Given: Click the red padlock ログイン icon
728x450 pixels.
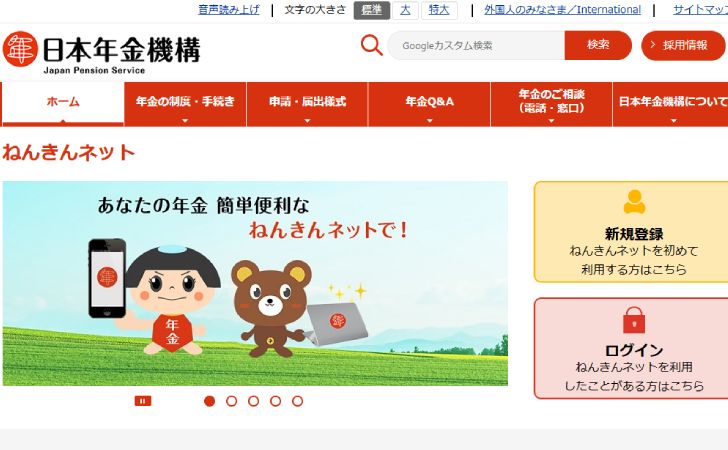Looking at the screenshot, I should pos(634,320).
